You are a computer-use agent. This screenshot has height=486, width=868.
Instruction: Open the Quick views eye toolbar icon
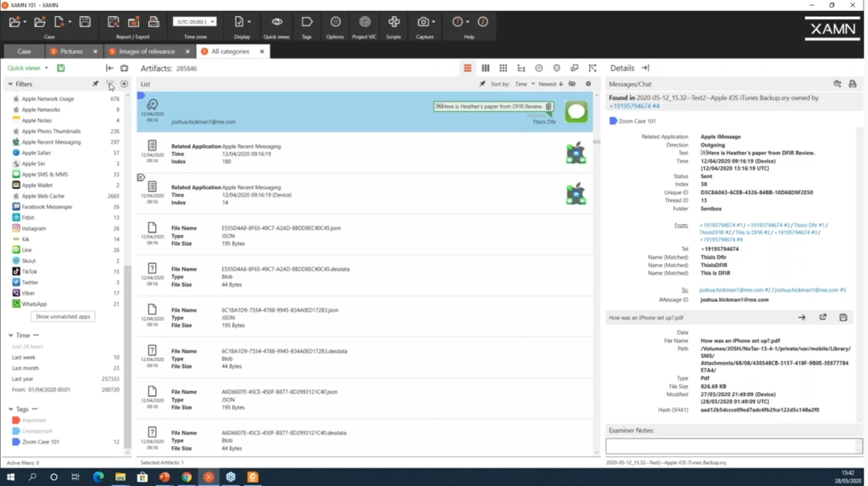[277, 22]
